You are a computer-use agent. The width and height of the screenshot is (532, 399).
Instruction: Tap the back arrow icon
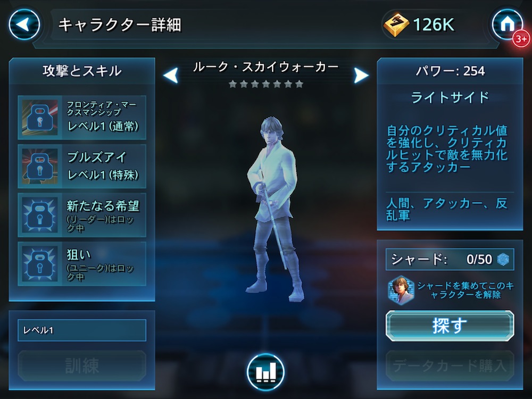24,24
